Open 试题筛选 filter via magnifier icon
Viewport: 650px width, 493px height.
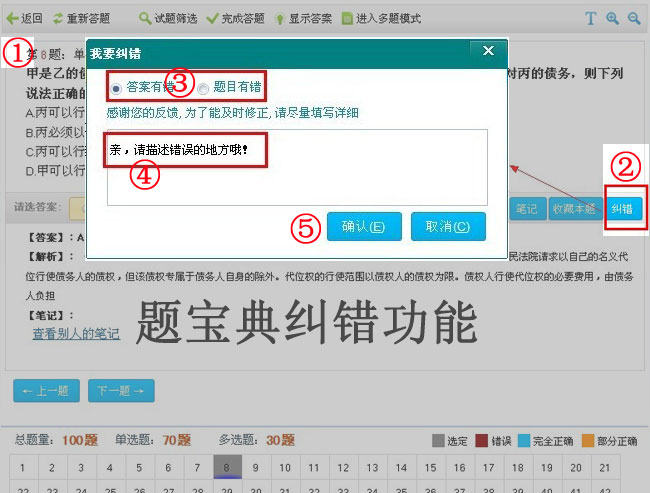click(145, 18)
